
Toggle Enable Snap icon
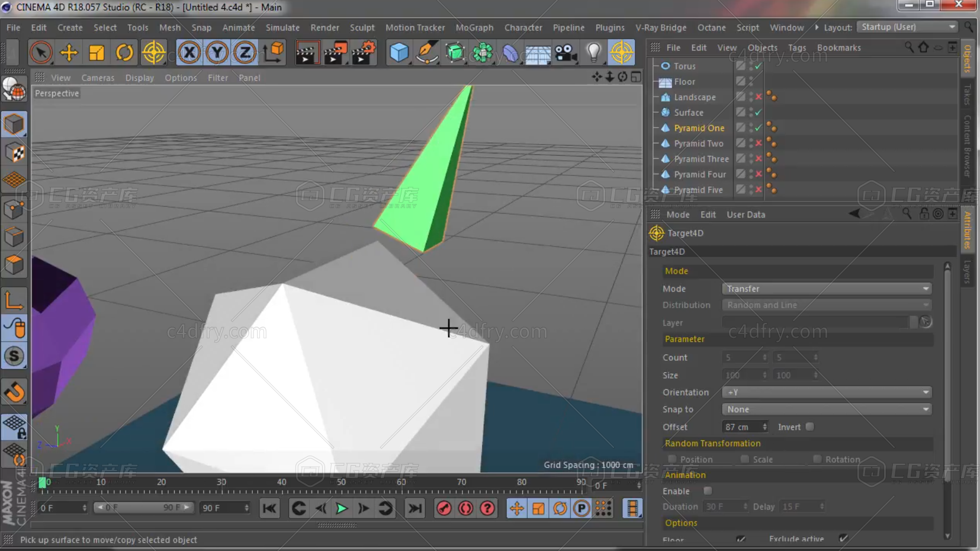click(14, 356)
